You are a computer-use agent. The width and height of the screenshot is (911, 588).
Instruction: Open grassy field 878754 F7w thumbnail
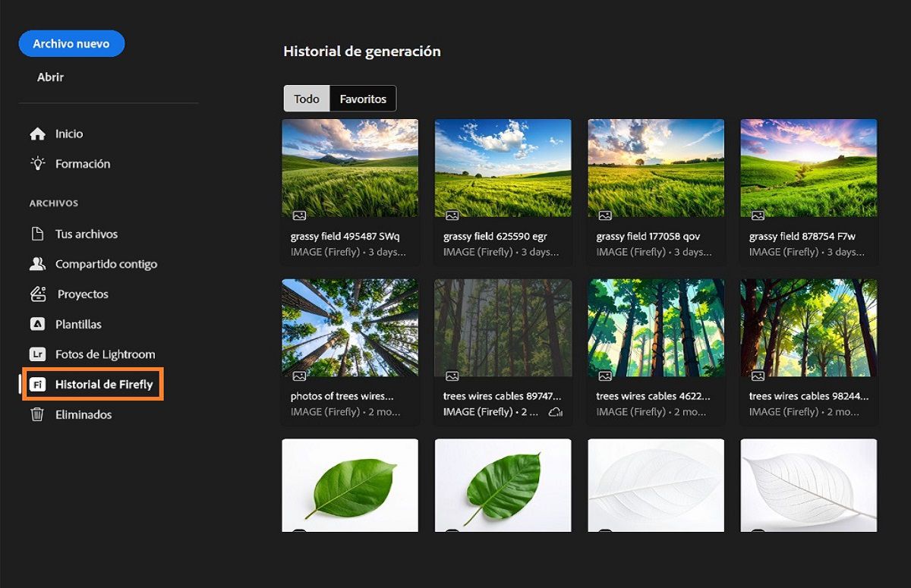click(x=809, y=168)
